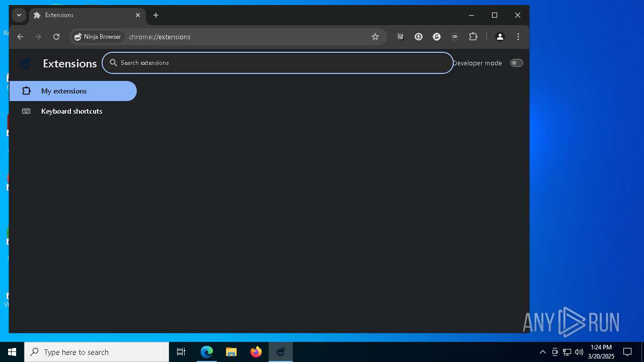Click the Search extensions field
This screenshot has height=362, width=644.
[278, 63]
